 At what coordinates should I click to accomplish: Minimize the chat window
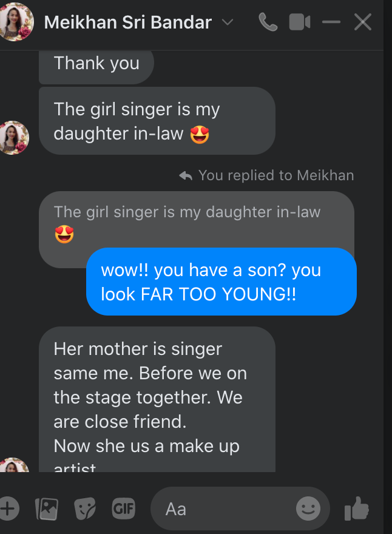331,23
